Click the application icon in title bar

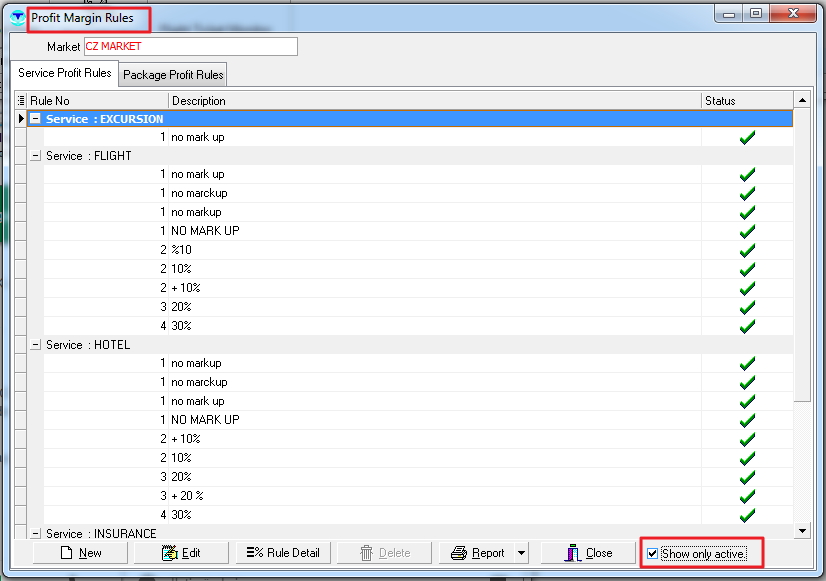17,18
